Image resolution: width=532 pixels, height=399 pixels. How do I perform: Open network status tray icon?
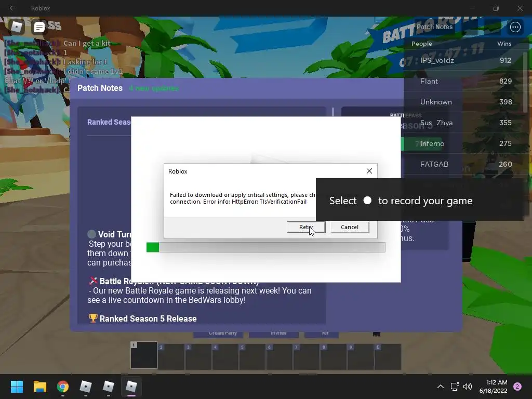(x=455, y=387)
